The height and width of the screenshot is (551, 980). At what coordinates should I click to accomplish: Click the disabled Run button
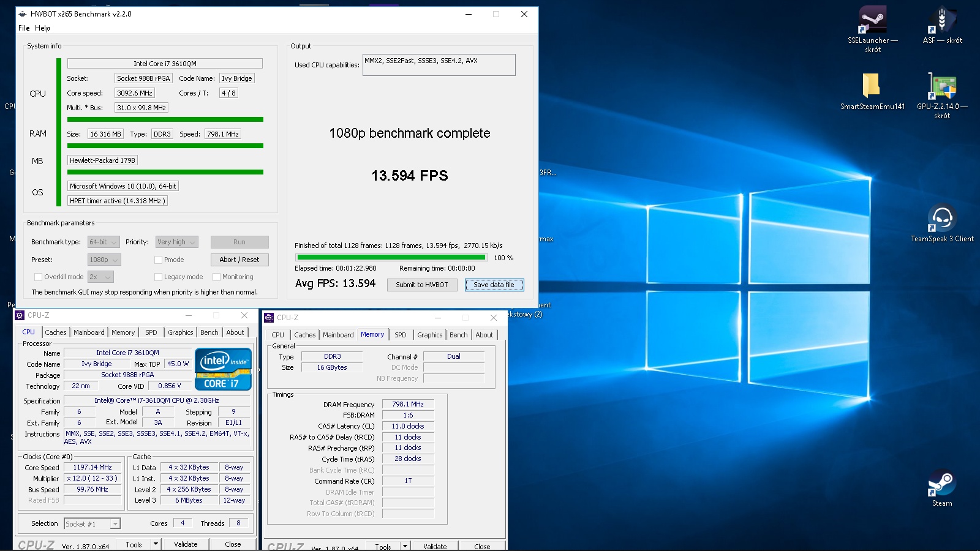point(239,242)
